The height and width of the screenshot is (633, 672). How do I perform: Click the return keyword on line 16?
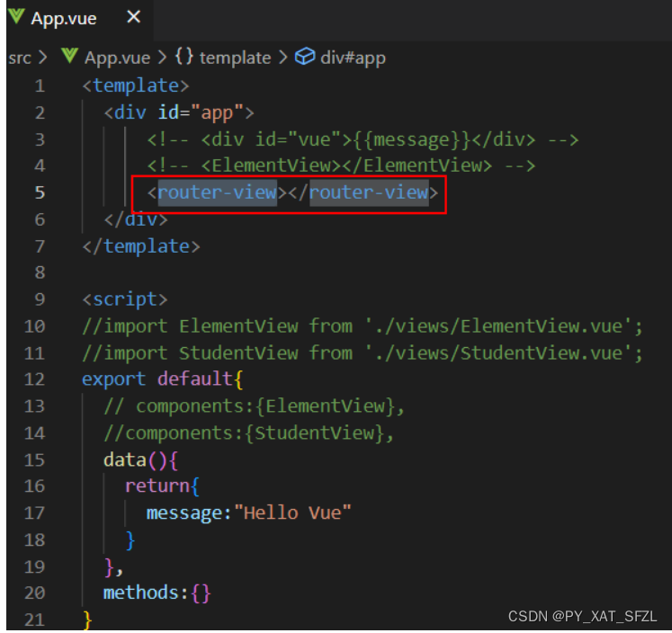pyautogui.click(x=157, y=486)
